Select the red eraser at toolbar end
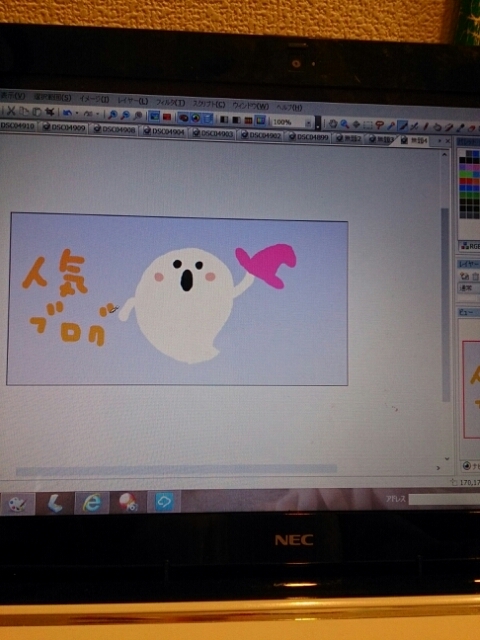 [472, 129]
